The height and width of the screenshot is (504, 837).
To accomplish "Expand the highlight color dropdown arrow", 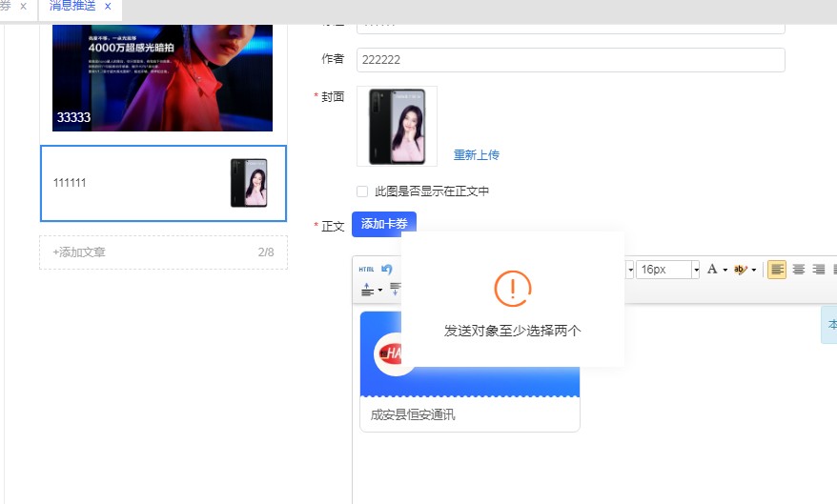I will [x=754, y=270].
